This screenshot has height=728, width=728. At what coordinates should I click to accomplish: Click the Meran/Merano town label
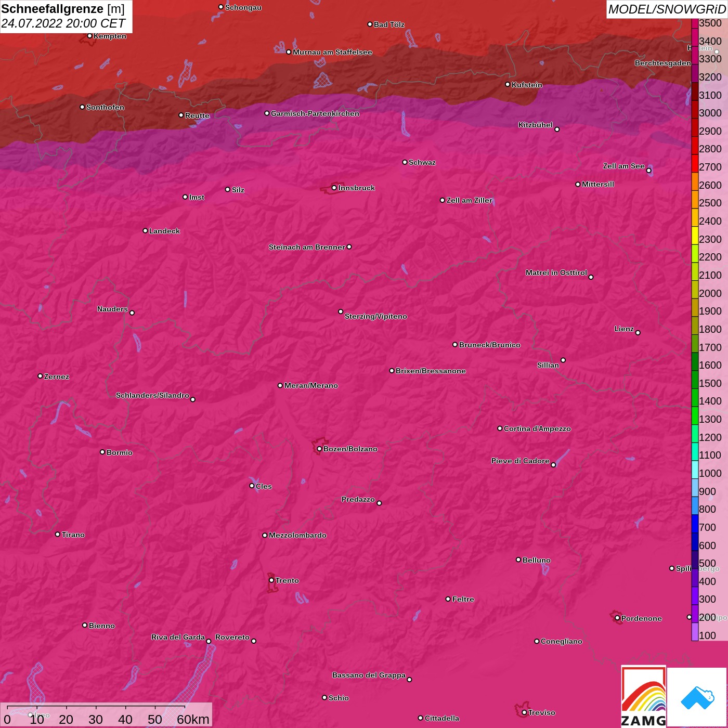click(311, 385)
